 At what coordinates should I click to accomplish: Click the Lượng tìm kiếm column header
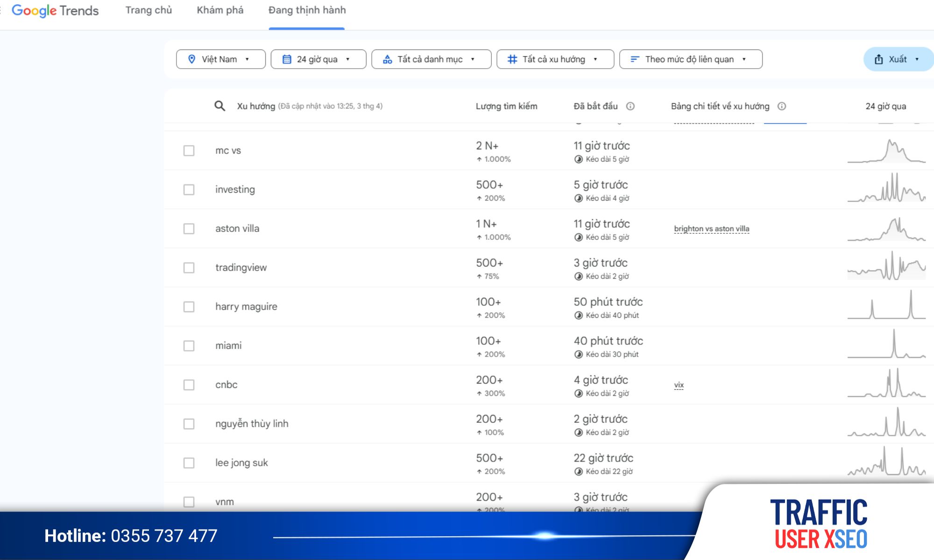click(506, 106)
